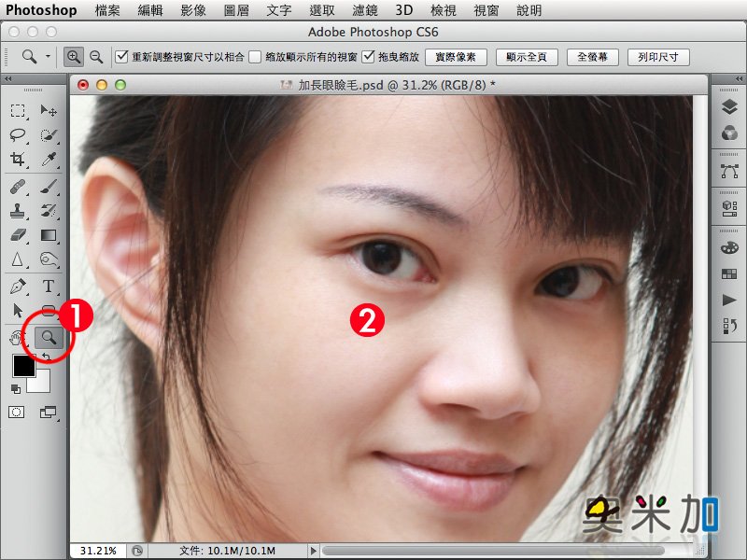
Task: Open the 濾鏡 menu
Action: [x=364, y=10]
